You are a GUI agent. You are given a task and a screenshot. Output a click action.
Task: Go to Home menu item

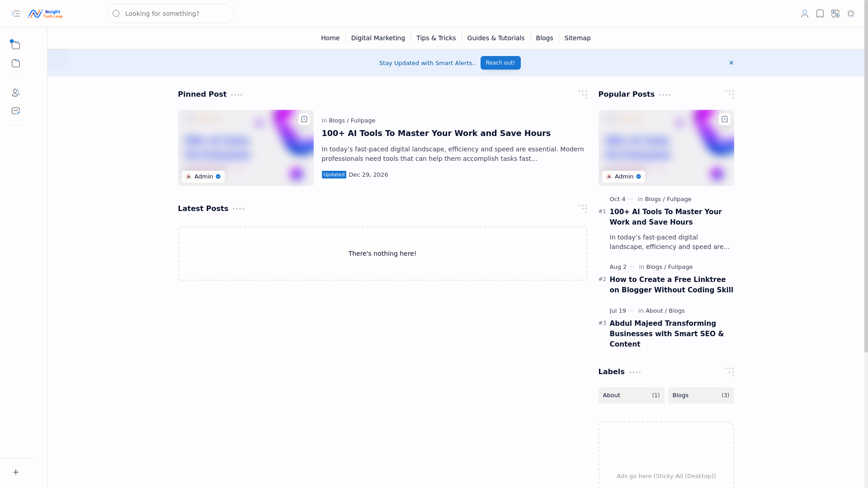(330, 38)
